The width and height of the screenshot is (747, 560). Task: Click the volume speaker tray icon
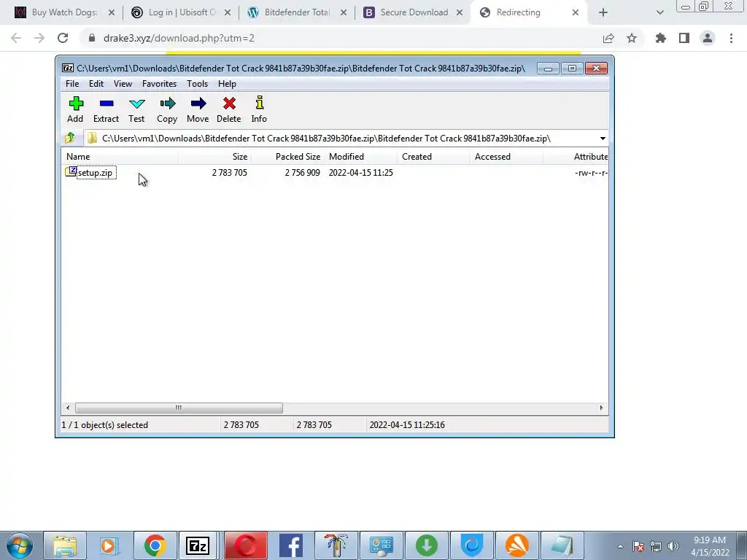(673, 546)
